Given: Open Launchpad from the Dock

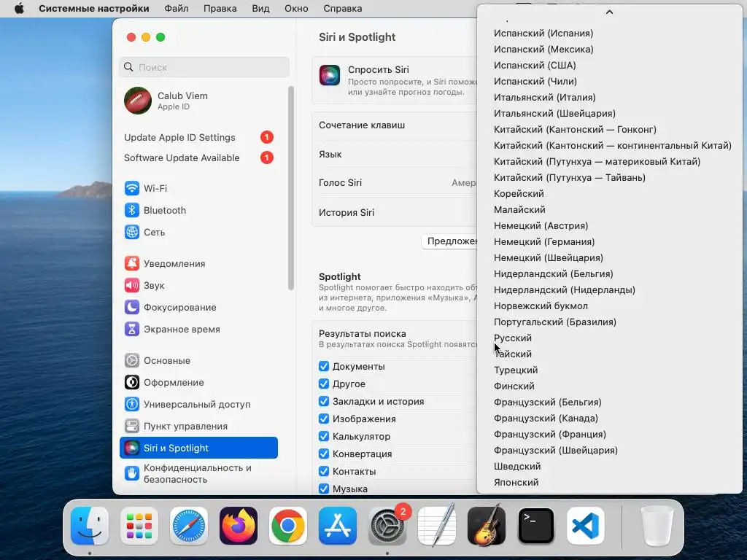Looking at the screenshot, I should [x=139, y=526].
